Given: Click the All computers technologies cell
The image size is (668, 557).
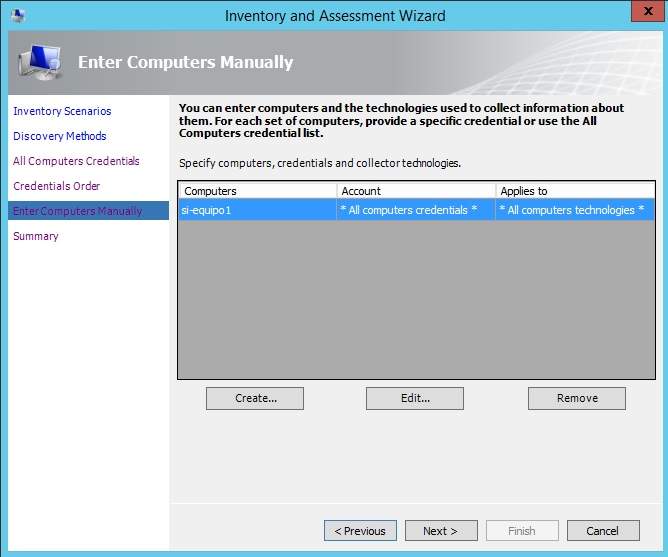Looking at the screenshot, I should click(x=574, y=210).
